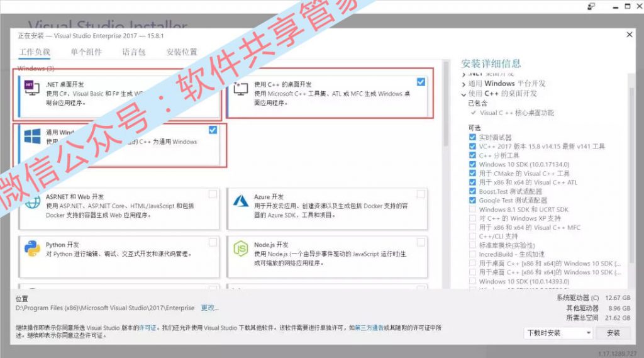The height and width of the screenshot is (358, 644).
Task: Switch to the 工作负载 tab
Action: pos(35,52)
